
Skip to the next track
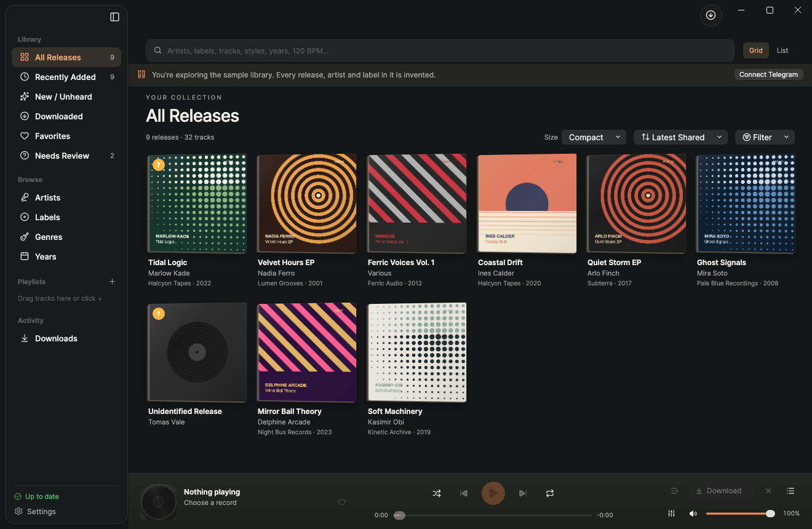tap(523, 493)
